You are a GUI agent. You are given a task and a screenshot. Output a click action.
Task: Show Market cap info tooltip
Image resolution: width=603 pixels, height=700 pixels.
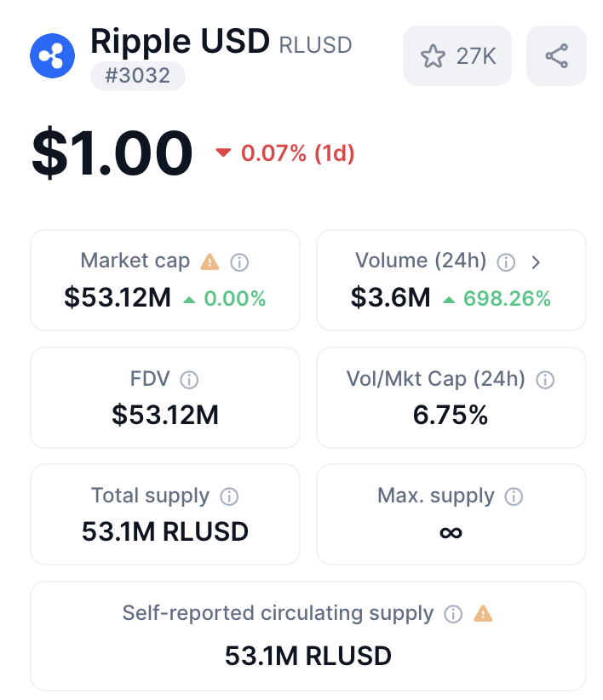[x=239, y=262]
